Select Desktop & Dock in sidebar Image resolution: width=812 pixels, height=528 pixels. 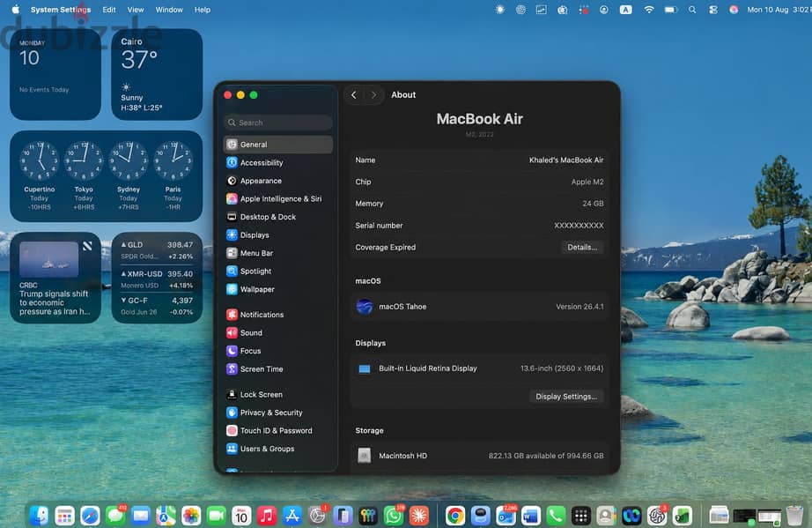278,217
